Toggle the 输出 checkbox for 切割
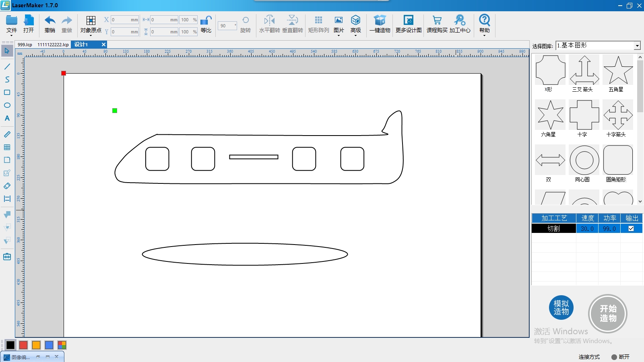The image size is (644, 362). point(631,228)
